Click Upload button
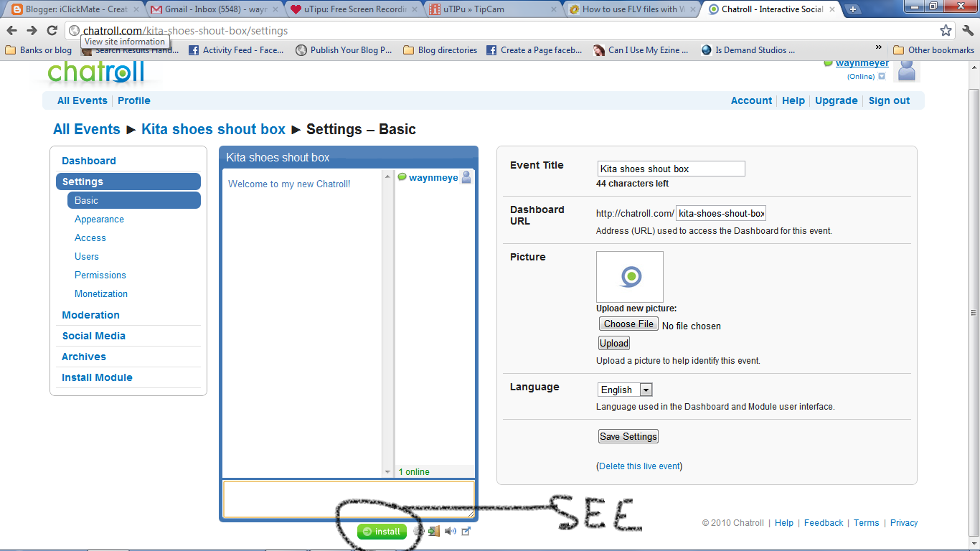980x551 pixels. coord(614,343)
